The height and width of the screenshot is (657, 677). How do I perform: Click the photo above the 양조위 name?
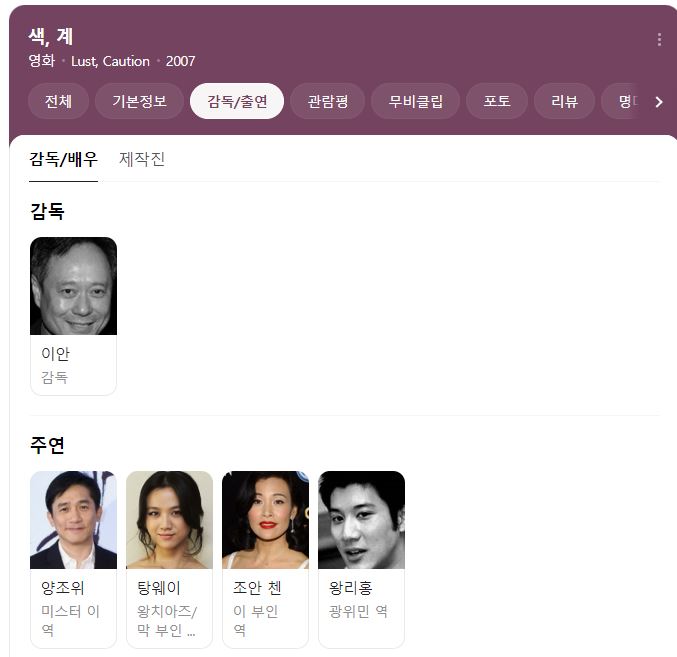(x=73, y=520)
